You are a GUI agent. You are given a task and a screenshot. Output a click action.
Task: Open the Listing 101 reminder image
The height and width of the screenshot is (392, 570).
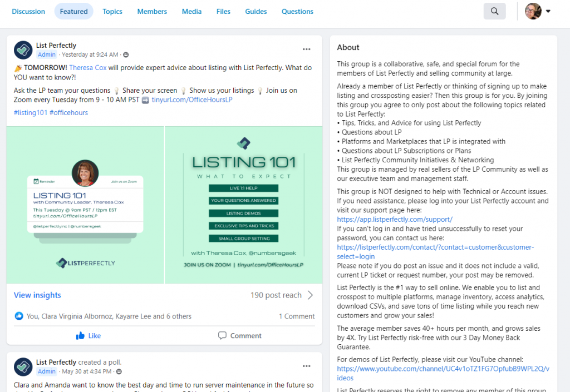click(85, 205)
